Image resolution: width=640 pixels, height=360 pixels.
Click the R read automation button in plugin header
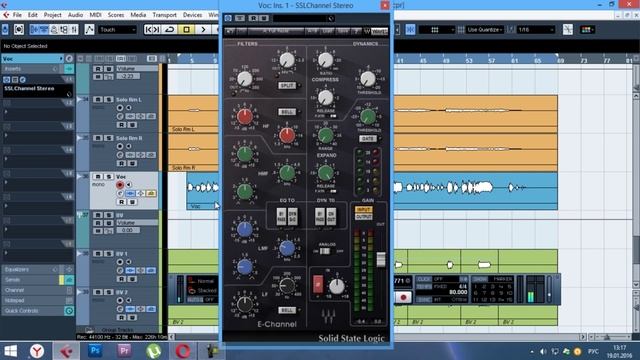tap(253, 18)
